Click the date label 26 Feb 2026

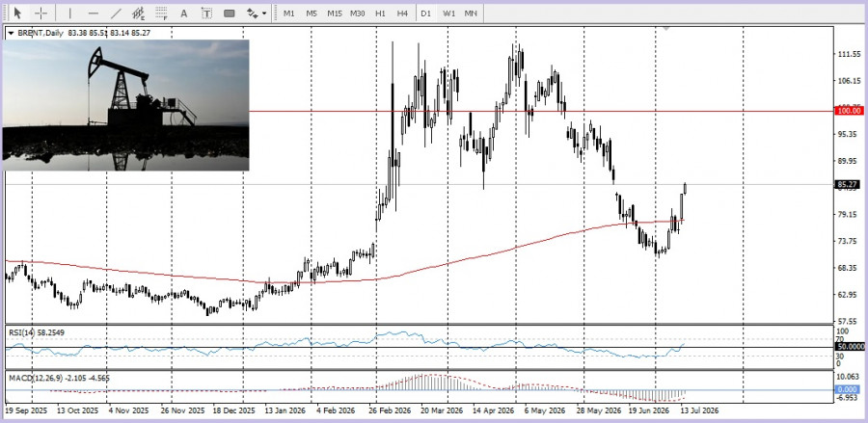[x=388, y=410]
